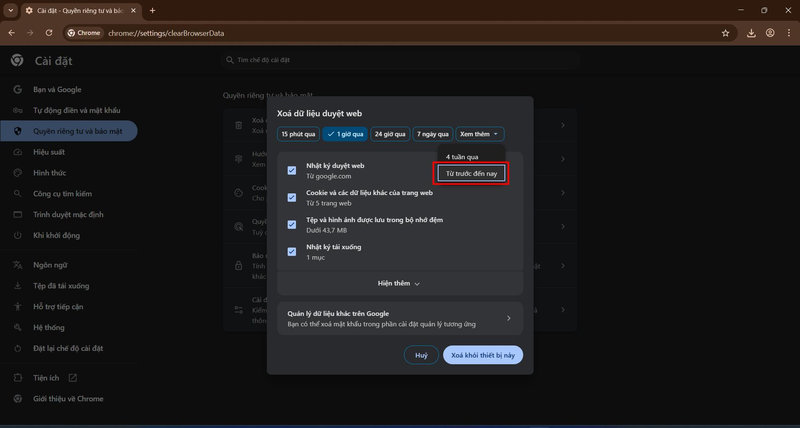Click the gauge icon for Hiệu suất
This screenshot has width=800, height=428.
[x=17, y=152]
